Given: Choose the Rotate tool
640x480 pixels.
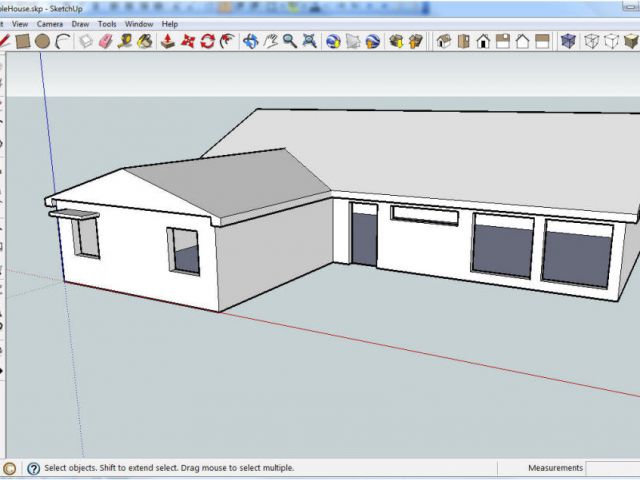Looking at the screenshot, I should (208, 41).
